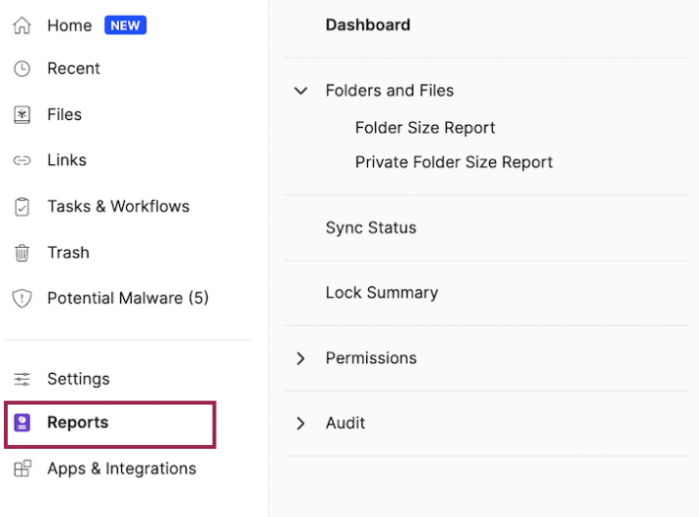699x517 pixels.
Task: Click the purple Reports icon
Action: click(22, 423)
